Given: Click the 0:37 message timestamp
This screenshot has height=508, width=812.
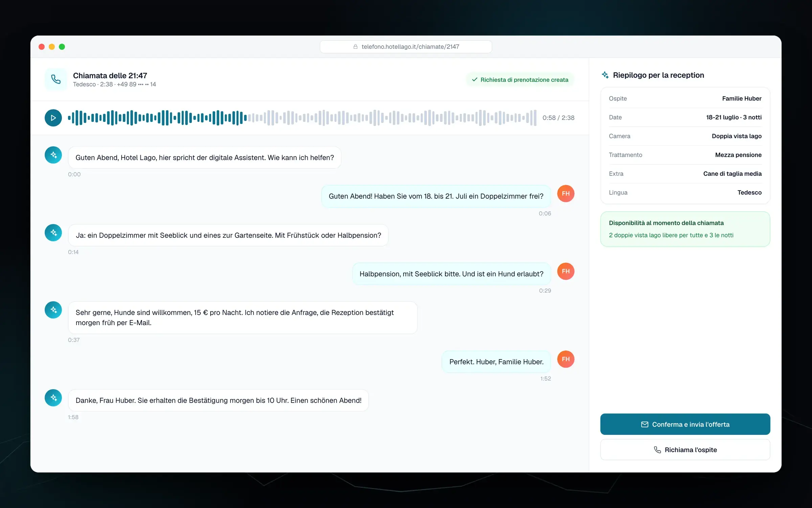Looking at the screenshot, I should [x=74, y=340].
